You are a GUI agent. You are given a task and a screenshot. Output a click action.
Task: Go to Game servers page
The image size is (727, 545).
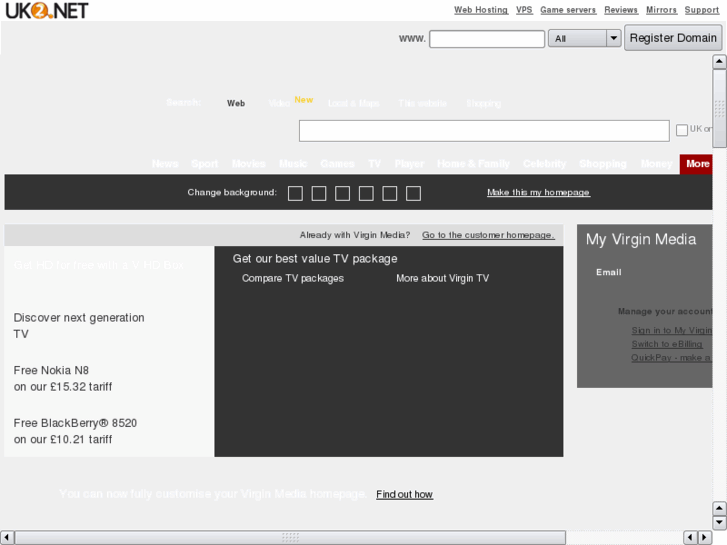[568, 10]
